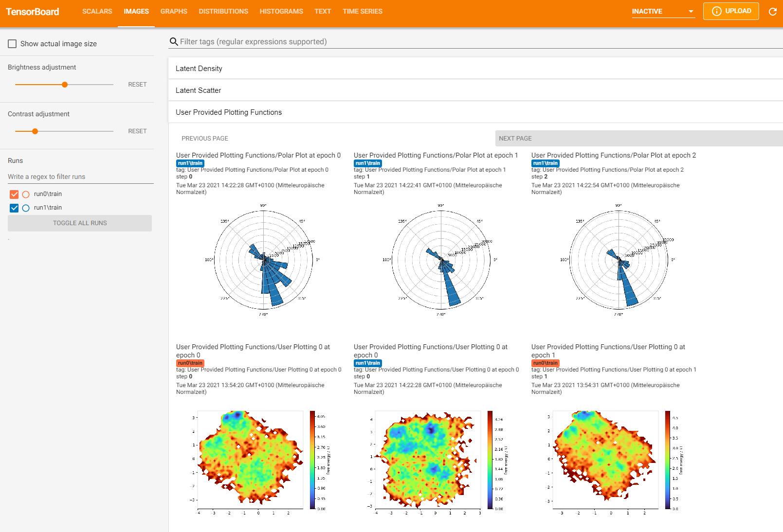Click the Runs heading in sidebar

[x=15, y=160]
